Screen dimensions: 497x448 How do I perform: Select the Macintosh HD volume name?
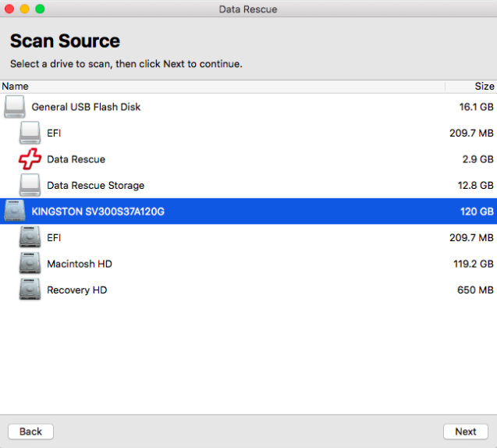tap(80, 264)
